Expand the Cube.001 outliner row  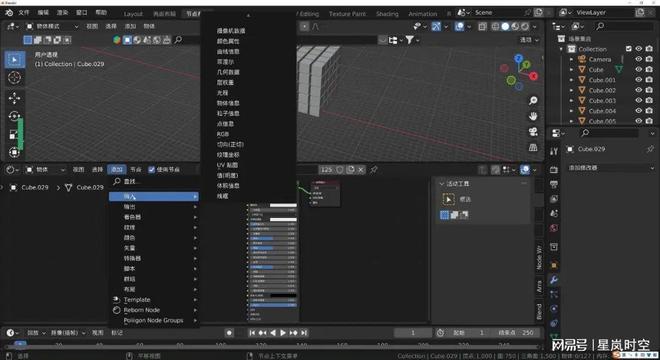pyautogui.click(x=571, y=80)
